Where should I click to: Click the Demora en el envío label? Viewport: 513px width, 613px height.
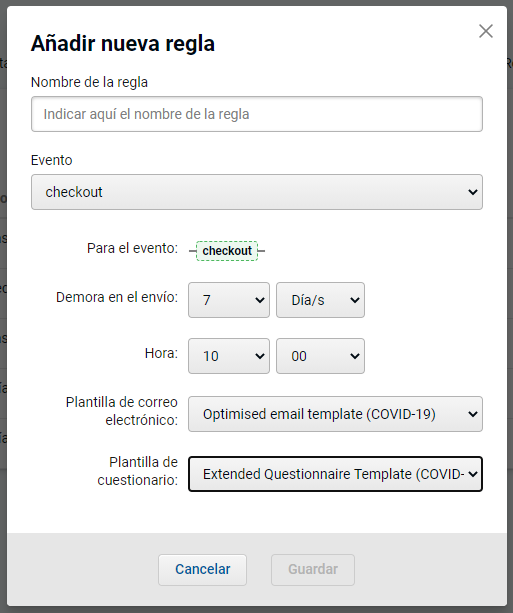(117, 297)
